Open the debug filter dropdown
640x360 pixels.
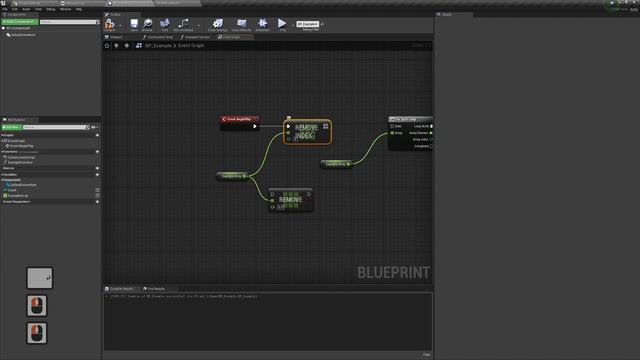(309, 24)
